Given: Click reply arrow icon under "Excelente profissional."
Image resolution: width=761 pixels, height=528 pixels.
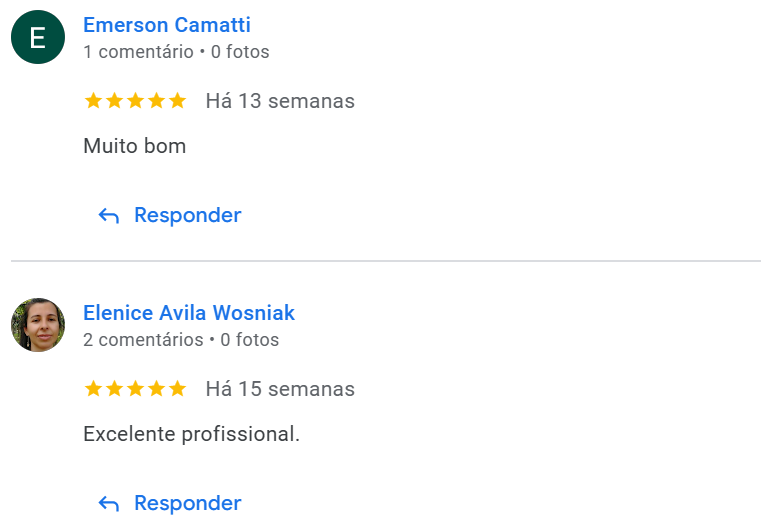Looking at the screenshot, I should coord(109,504).
